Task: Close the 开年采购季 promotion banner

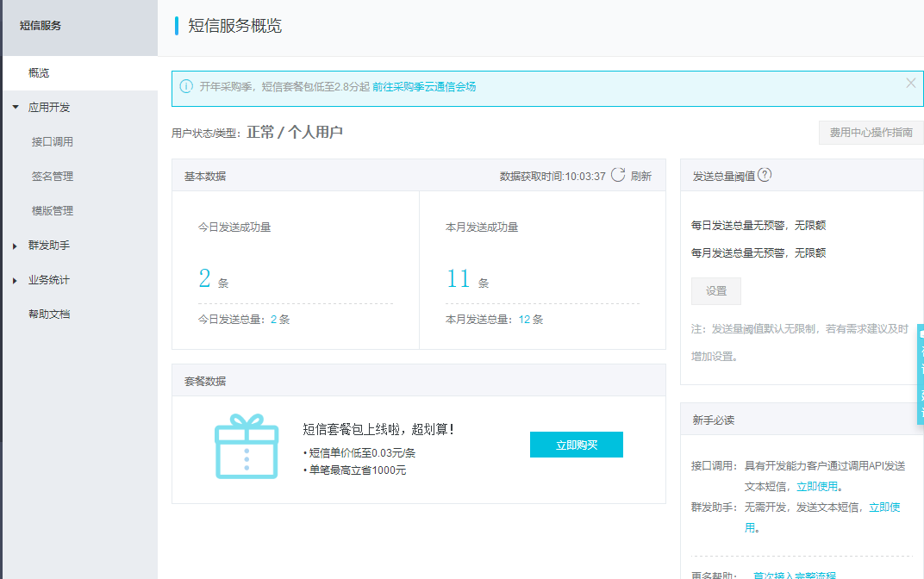Action: (911, 84)
